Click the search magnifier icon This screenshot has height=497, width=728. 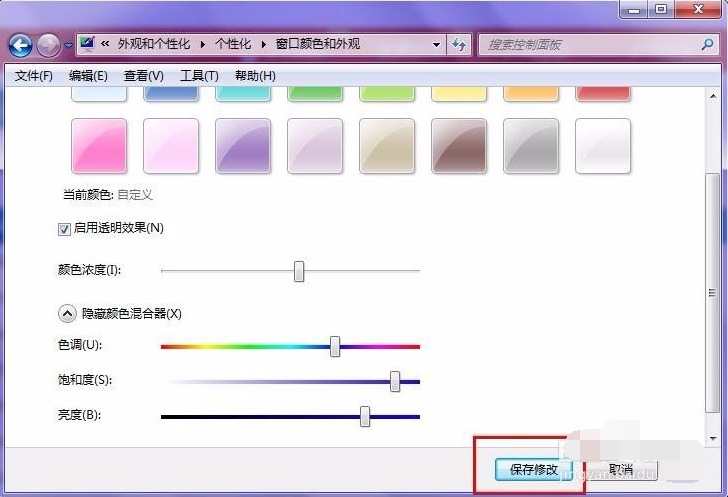coord(707,45)
